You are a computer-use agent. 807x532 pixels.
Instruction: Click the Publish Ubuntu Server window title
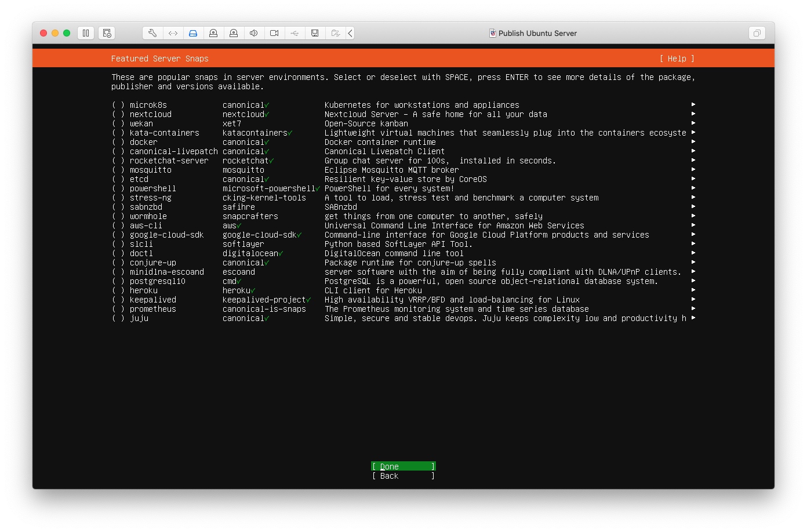[x=537, y=33]
